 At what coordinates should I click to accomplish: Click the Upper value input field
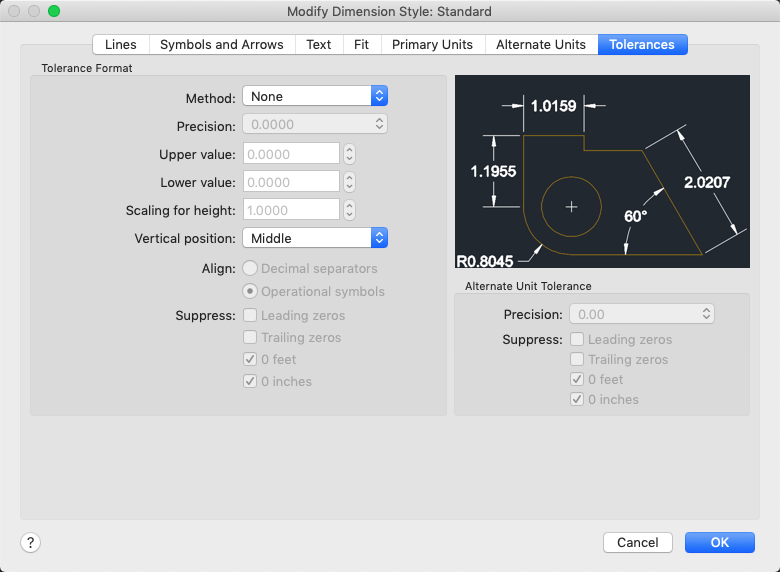click(x=291, y=154)
